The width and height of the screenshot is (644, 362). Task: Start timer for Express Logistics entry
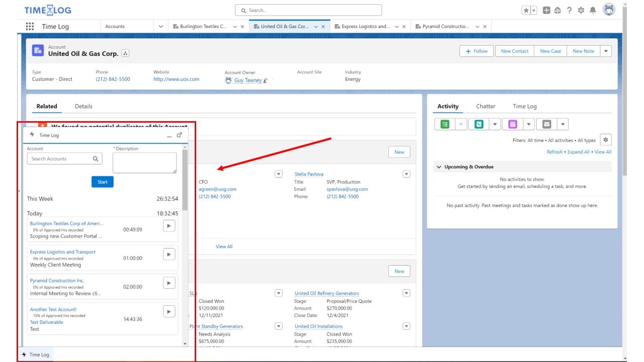tap(170, 254)
